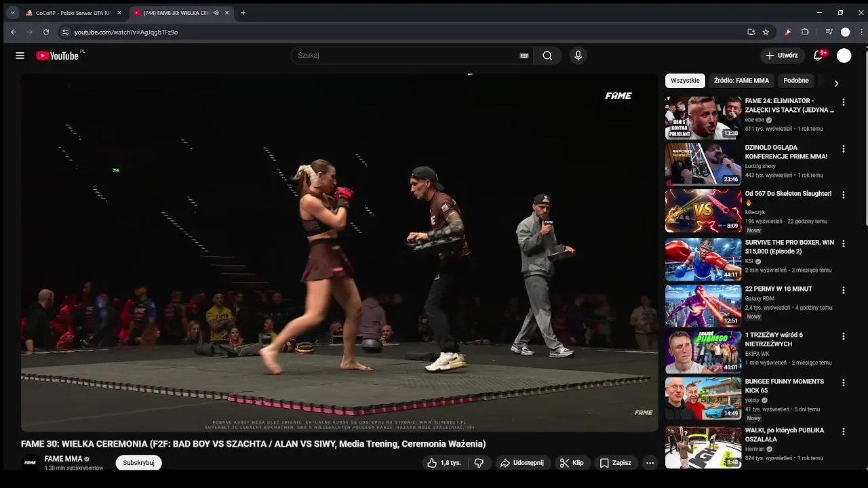Click the Zapisz save button

pyautogui.click(x=616, y=463)
